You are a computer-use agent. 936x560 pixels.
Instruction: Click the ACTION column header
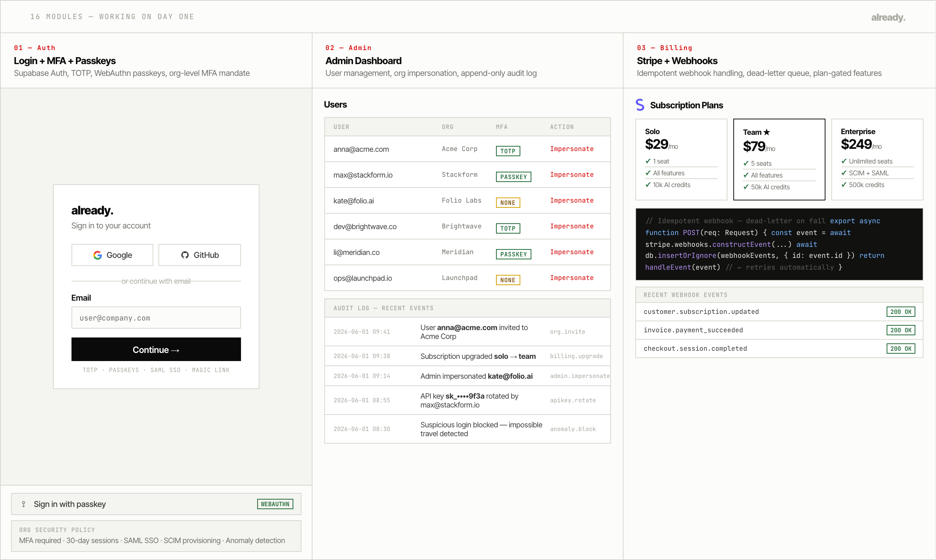[x=562, y=127]
